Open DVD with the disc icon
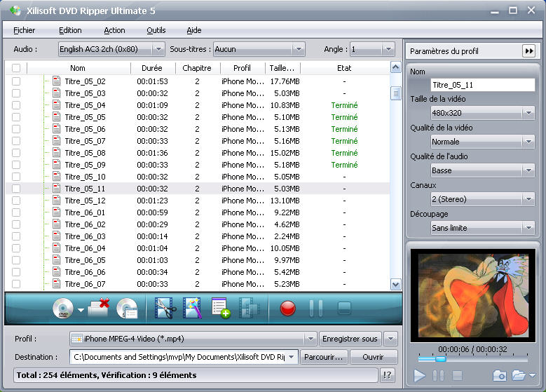This screenshot has width=546, height=392. [x=63, y=309]
